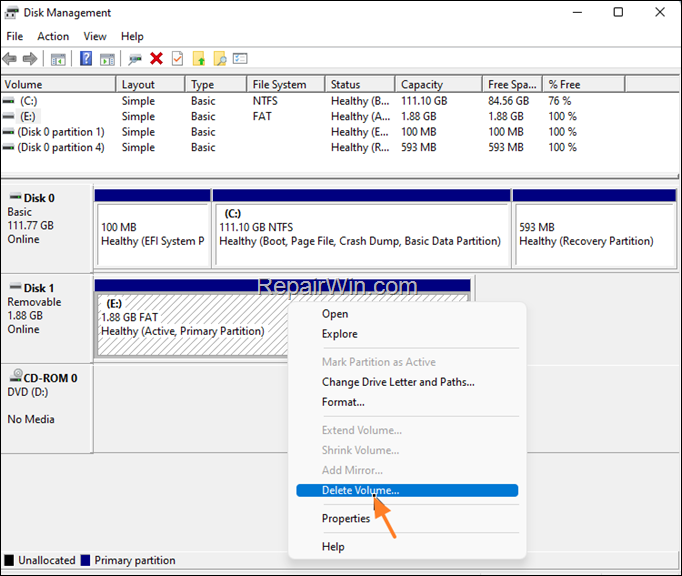
Task: Click the drive icon beside (C:) volume
Action: [8, 101]
